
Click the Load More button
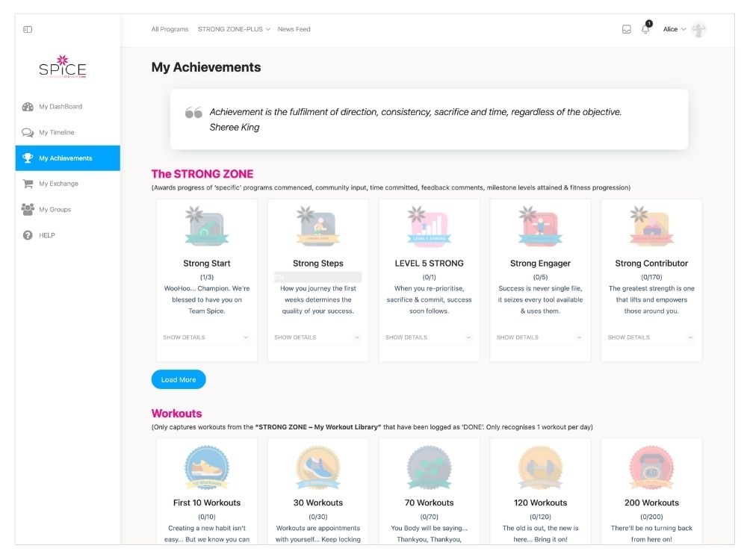point(179,379)
